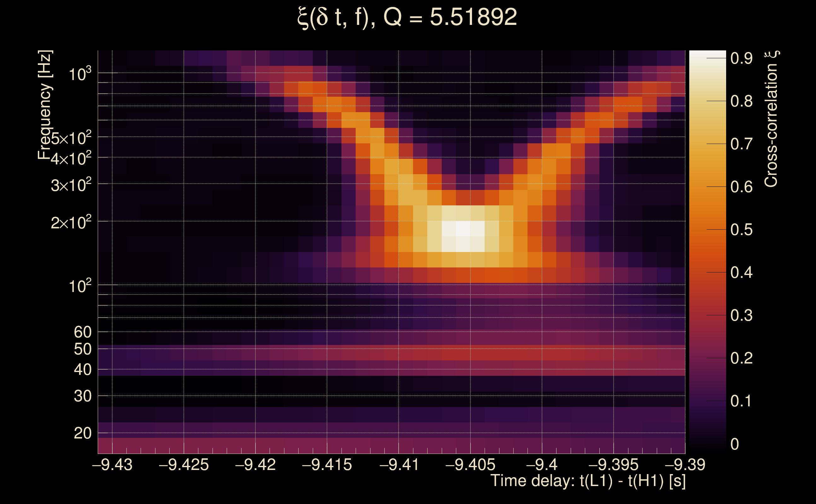Click the -9.405 x-axis tick label
The width and height of the screenshot is (816, 504).
470,465
